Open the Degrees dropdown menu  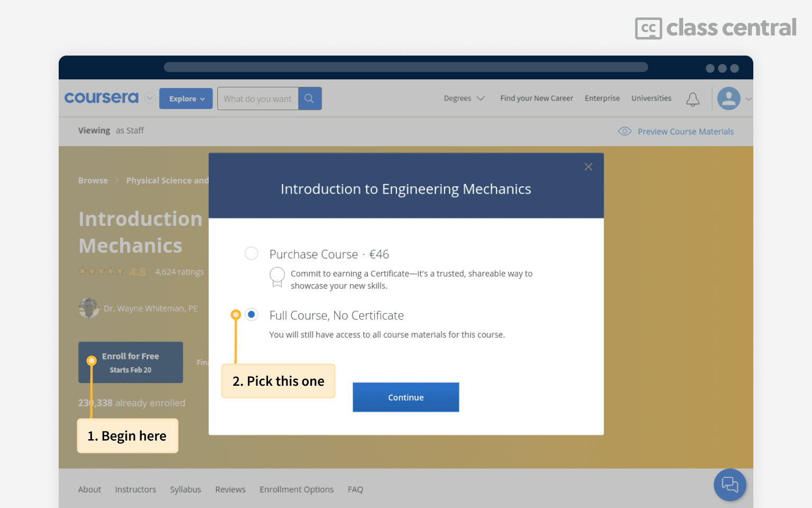(464, 98)
